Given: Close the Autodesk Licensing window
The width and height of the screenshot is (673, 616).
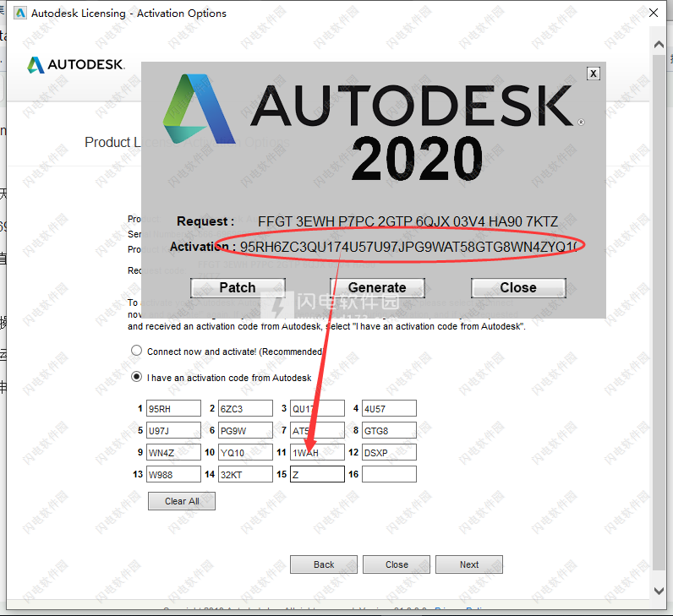Looking at the screenshot, I should pos(654,13).
